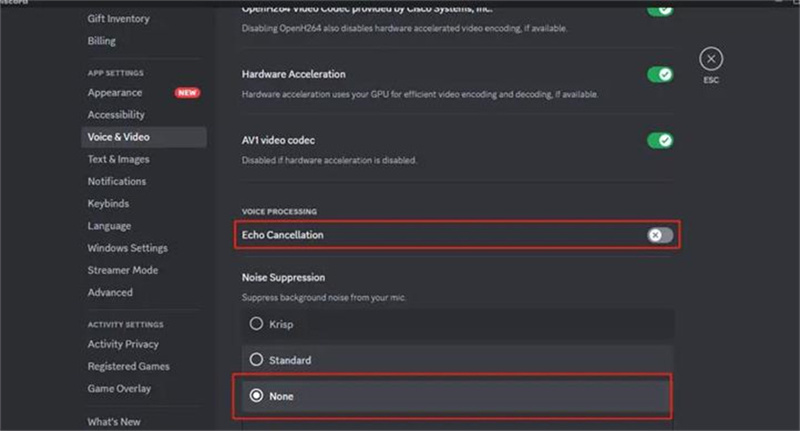Go to Advanced settings
The image size is (800, 431).
click(110, 292)
